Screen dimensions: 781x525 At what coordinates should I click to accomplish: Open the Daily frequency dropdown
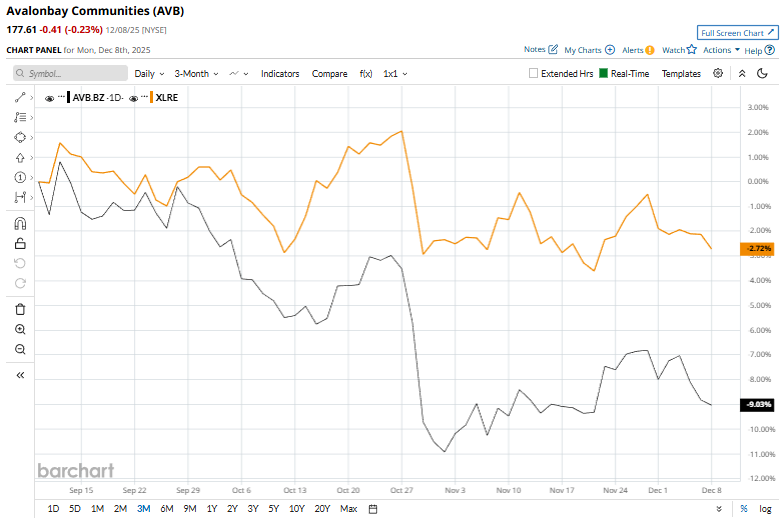click(149, 74)
